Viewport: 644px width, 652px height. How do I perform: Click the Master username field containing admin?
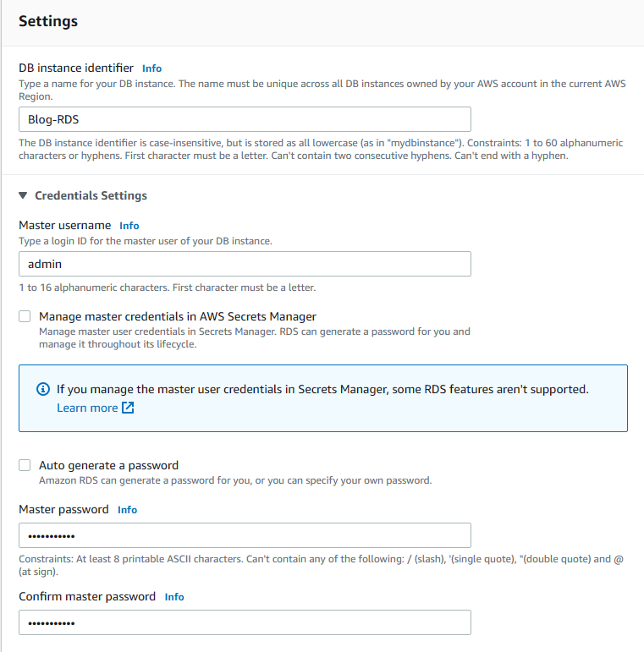(x=245, y=264)
